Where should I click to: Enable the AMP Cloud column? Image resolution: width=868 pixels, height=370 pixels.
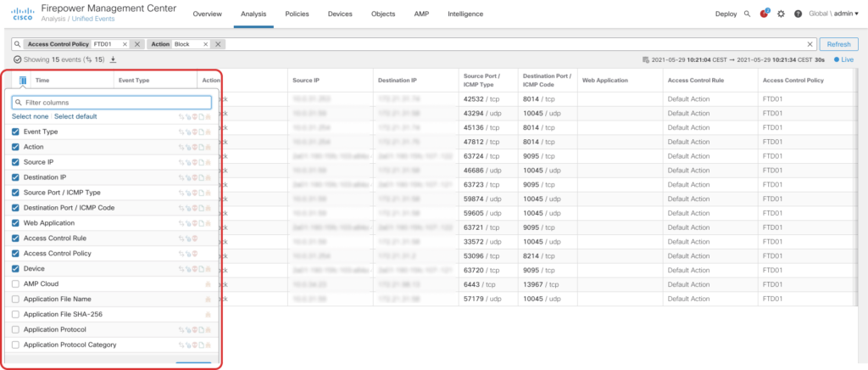(x=15, y=283)
